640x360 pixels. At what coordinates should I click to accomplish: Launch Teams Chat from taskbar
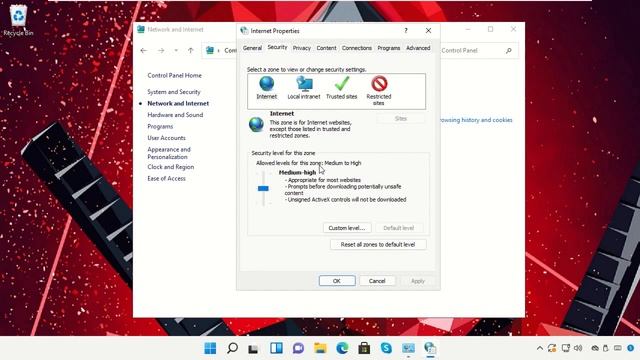click(298, 348)
